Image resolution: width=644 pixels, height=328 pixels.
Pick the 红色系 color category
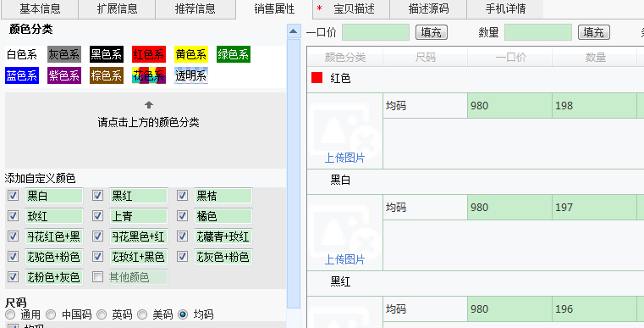[x=149, y=54]
